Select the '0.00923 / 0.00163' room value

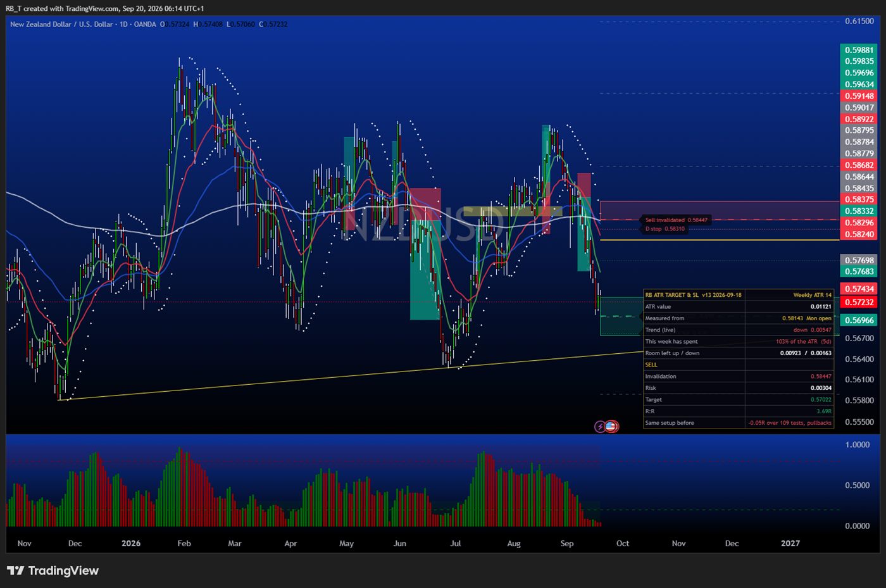(x=806, y=353)
